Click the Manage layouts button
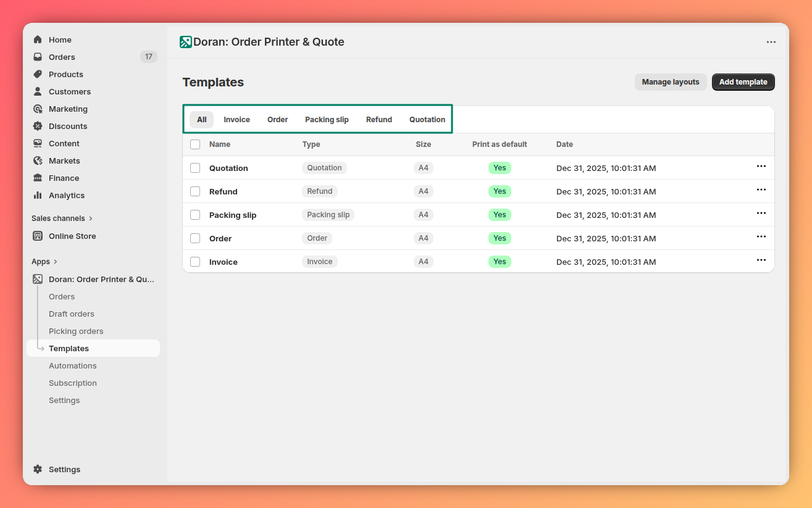 click(x=671, y=82)
